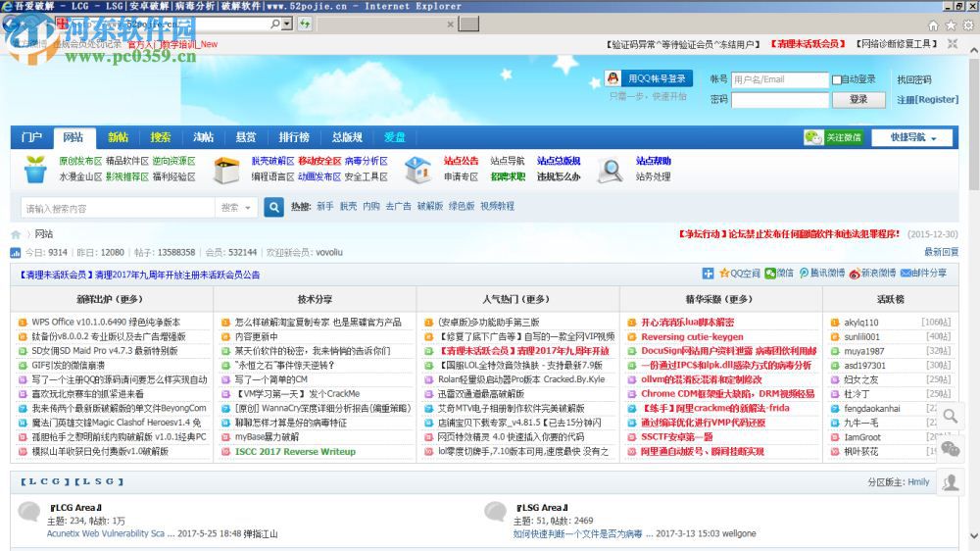This screenshot has height=551, width=980.
Task: Open the 新帖 tab
Action: click(x=118, y=137)
